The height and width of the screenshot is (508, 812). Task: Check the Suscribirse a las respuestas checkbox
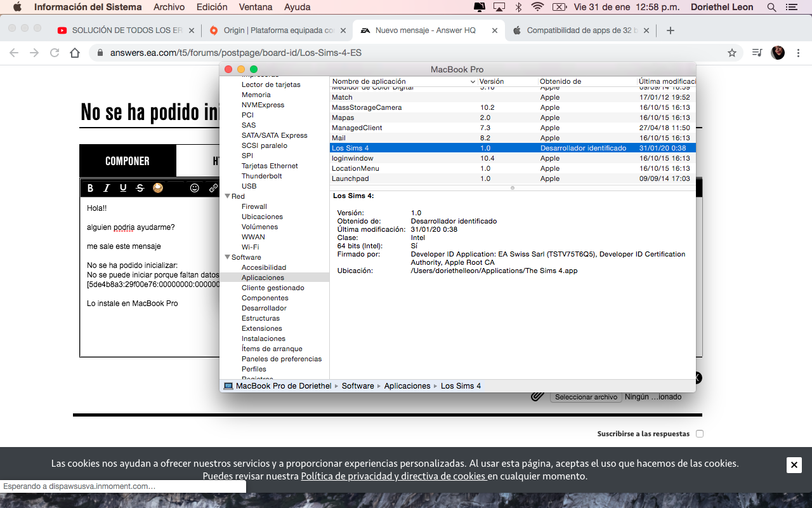pyautogui.click(x=700, y=434)
